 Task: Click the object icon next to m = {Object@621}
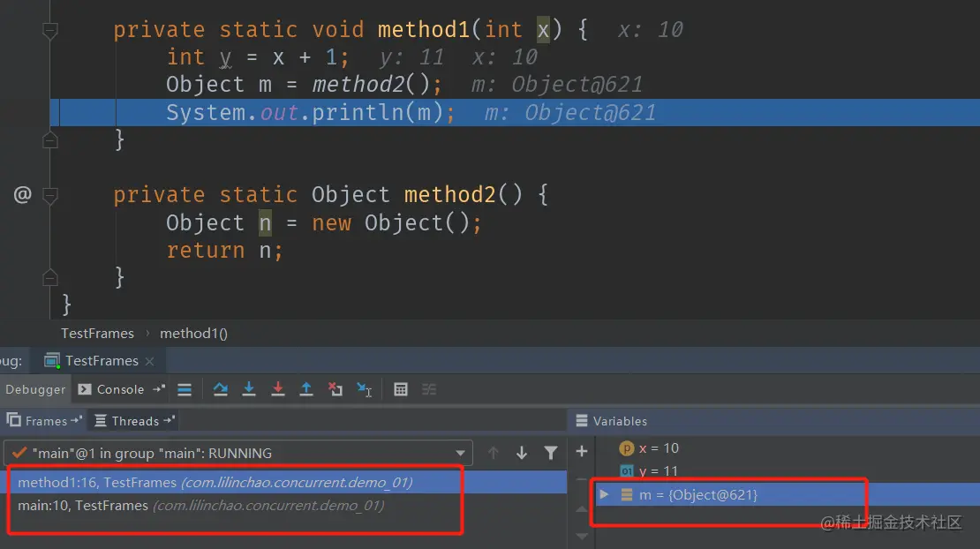[x=626, y=494]
